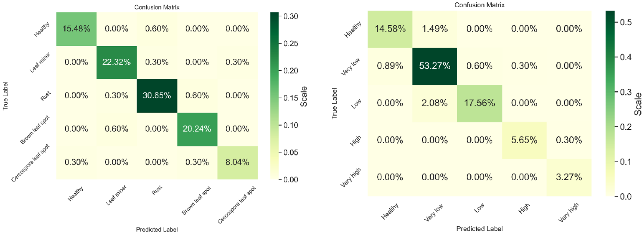The width and height of the screenshot is (644, 234).
Task: Click the 15.48% cell in left matrix
Action: click(x=76, y=29)
